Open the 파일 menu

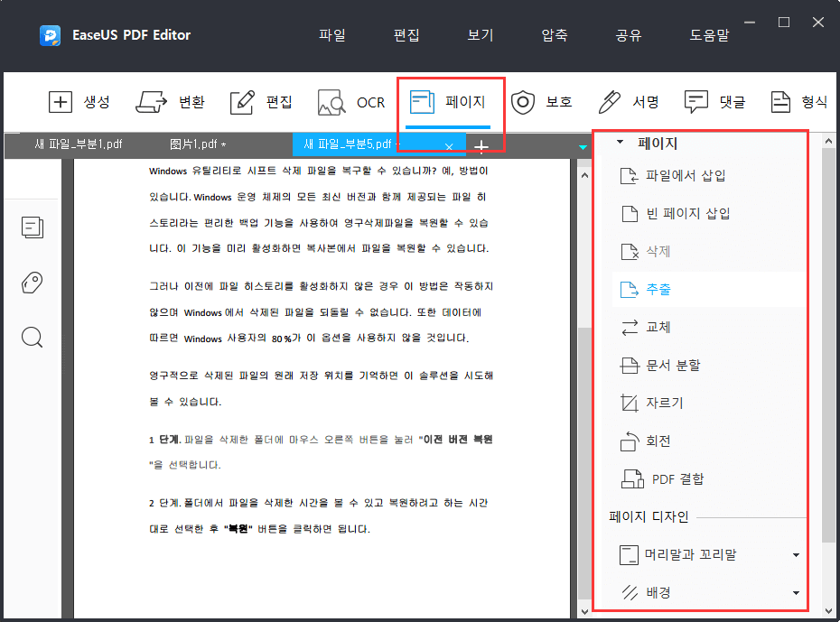332,34
